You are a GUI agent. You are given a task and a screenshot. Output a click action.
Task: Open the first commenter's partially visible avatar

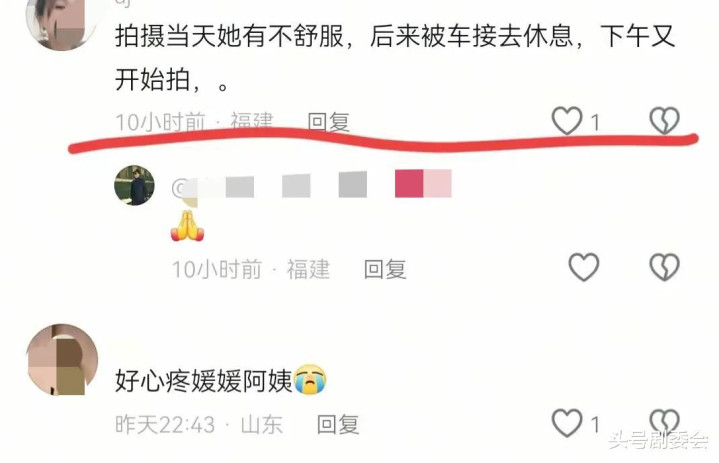(x=61, y=23)
